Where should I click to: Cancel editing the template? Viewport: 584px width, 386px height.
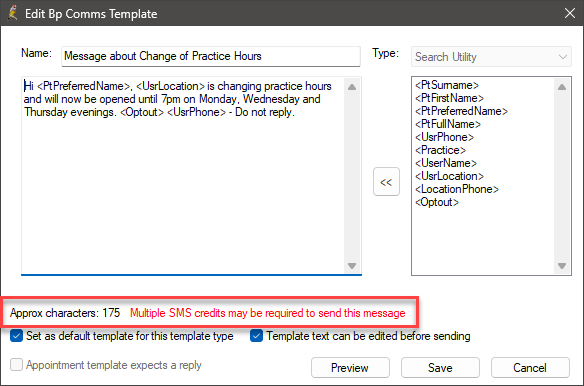[530, 368]
